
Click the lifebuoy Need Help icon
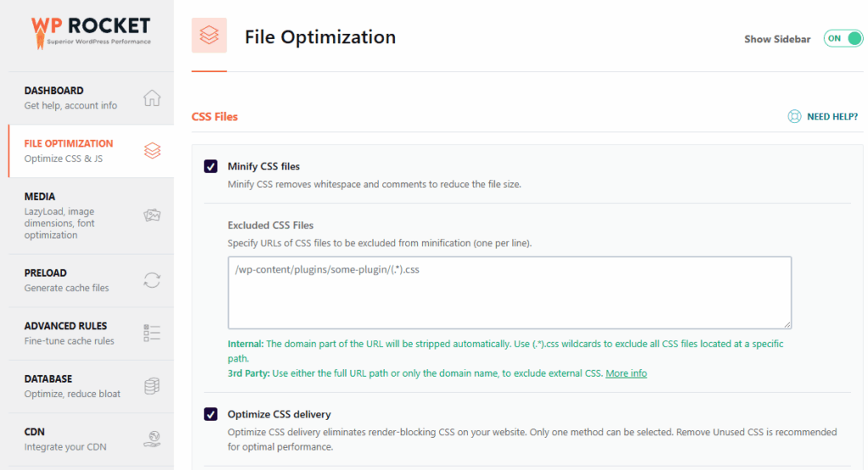coord(794,117)
